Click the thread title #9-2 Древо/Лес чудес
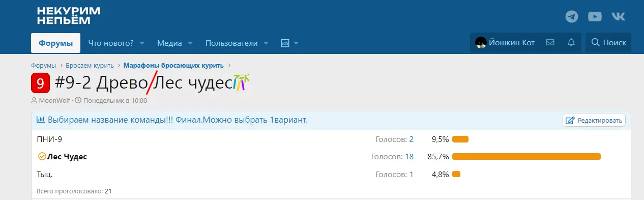644x200 pixels. click(x=143, y=82)
